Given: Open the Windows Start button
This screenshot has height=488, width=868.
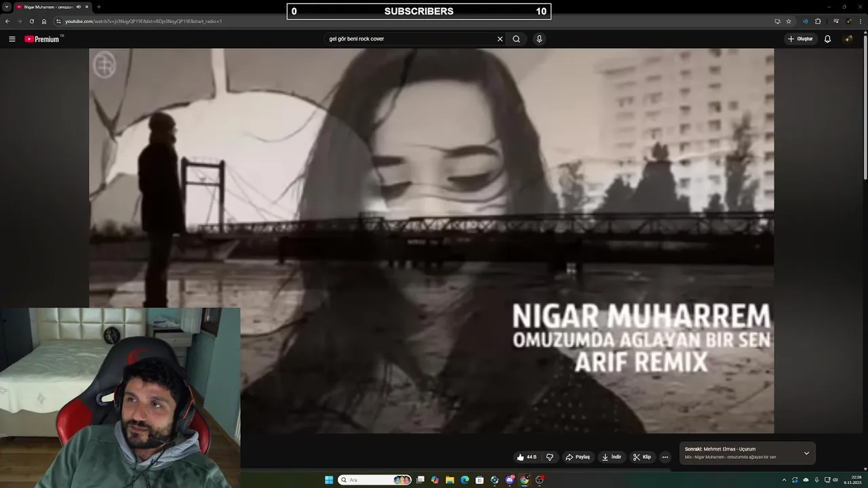Looking at the screenshot, I should [329, 480].
